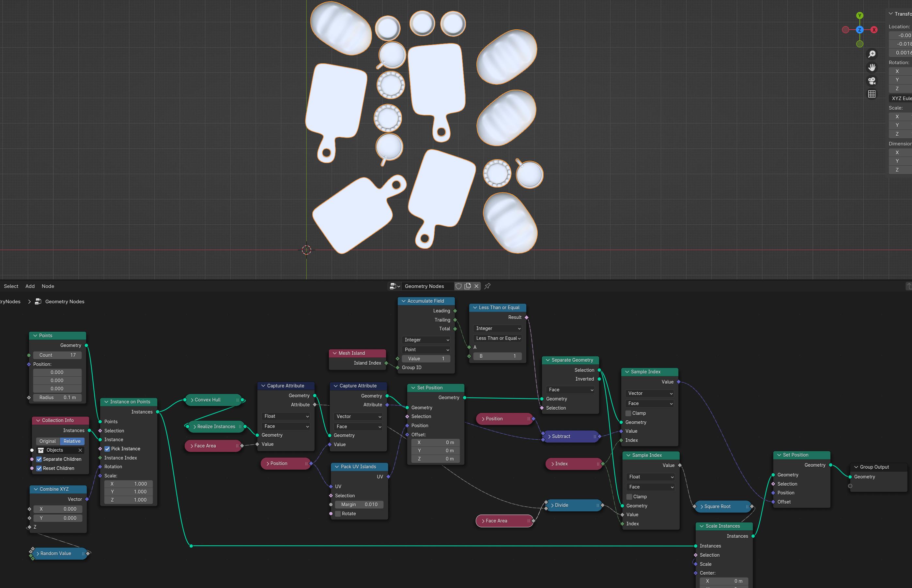This screenshot has width=912, height=588.
Task: Open the Add menu in the node editor
Action: tap(30, 286)
